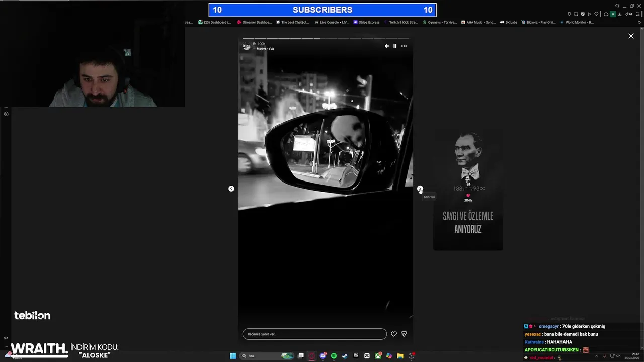The height and width of the screenshot is (362, 644).
Task: Open the Motive music track label
Action: click(x=264, y=49)
